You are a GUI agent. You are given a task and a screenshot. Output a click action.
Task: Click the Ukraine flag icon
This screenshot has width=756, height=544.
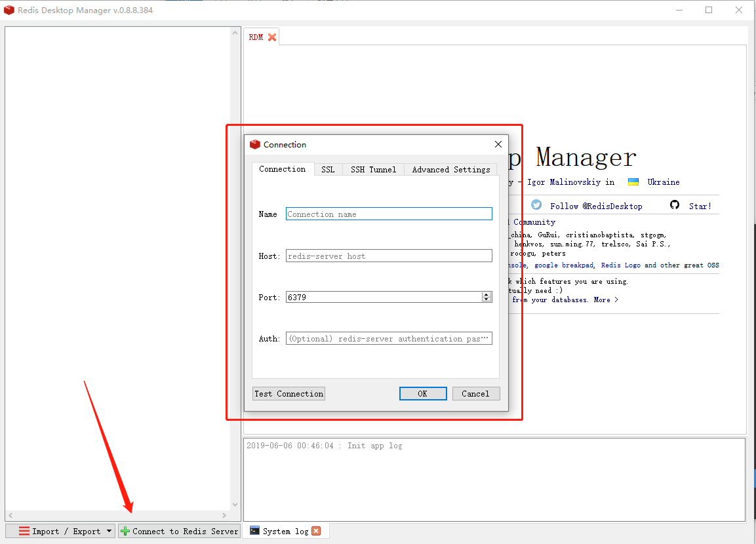[633, 182]
